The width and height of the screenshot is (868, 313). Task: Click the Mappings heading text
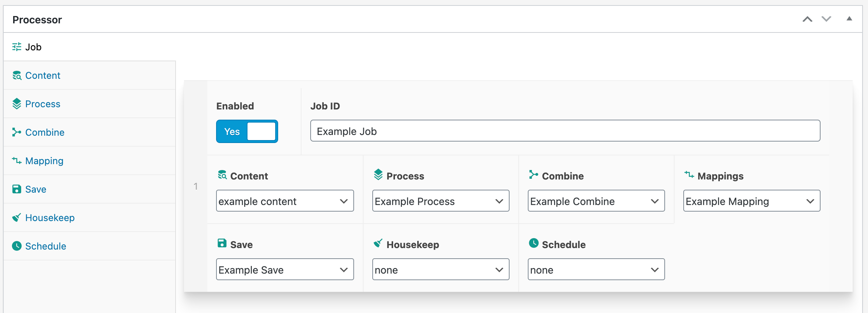(x=721, y=176)
